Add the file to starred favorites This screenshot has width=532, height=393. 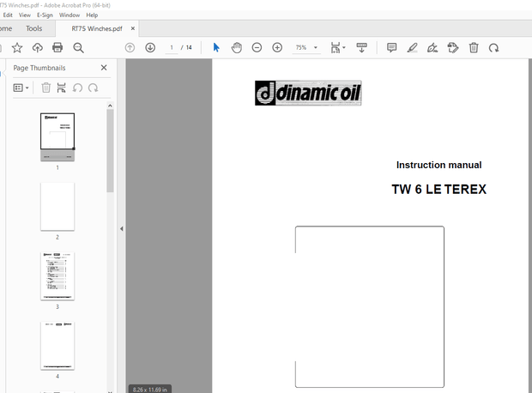[x=17, y=48]
